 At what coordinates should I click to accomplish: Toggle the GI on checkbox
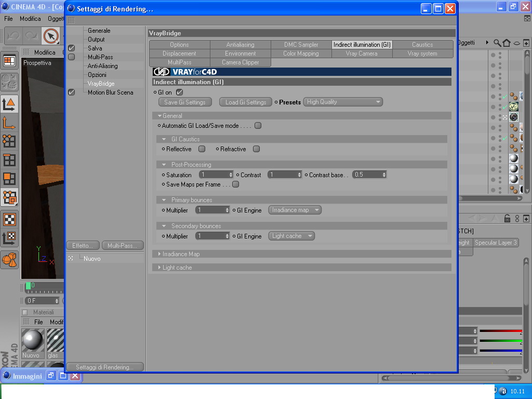point(179,92)
